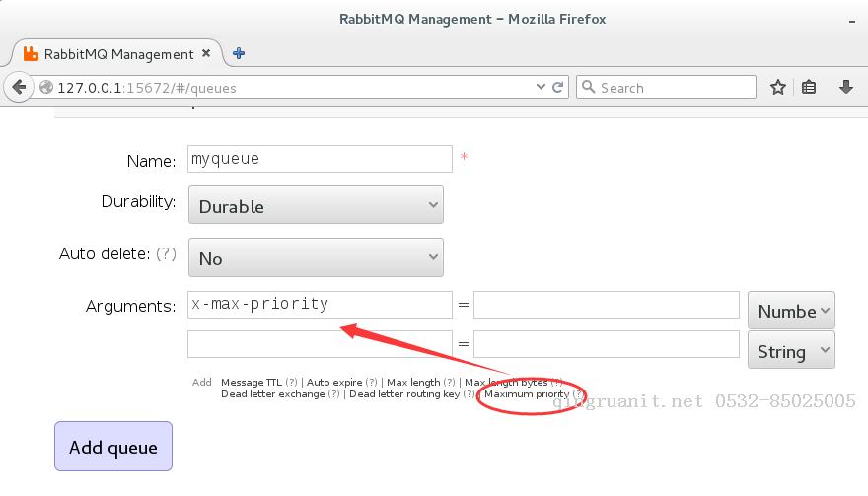
Task: Click the Dead letter exchange link
Action: coord(272,394)
